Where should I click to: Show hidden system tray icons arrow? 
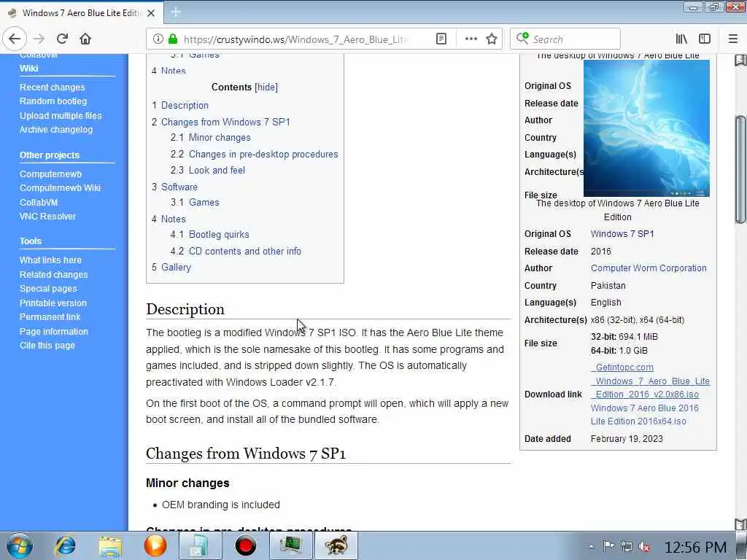[591, 547]
